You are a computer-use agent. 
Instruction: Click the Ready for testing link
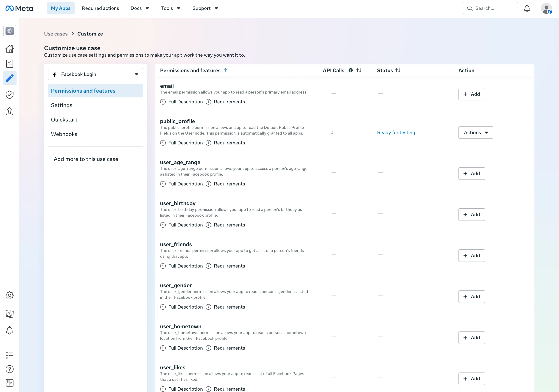(396, 133)
